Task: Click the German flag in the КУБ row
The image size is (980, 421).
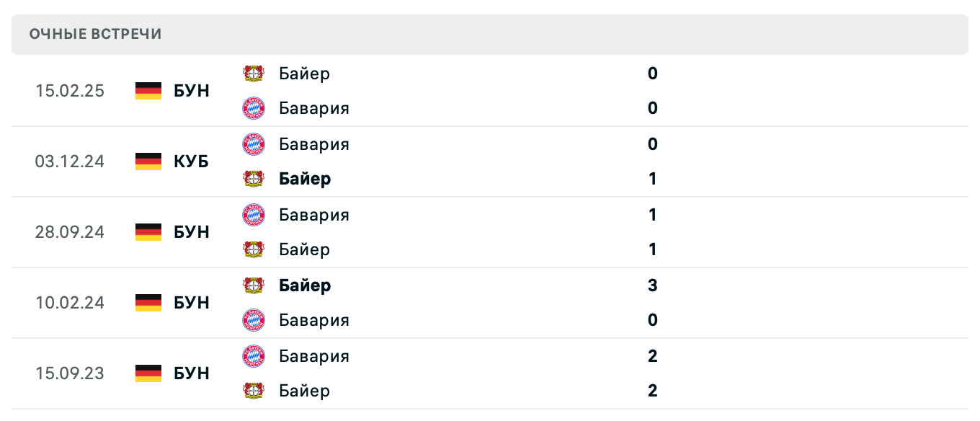Action: click(x=146, y=161)
